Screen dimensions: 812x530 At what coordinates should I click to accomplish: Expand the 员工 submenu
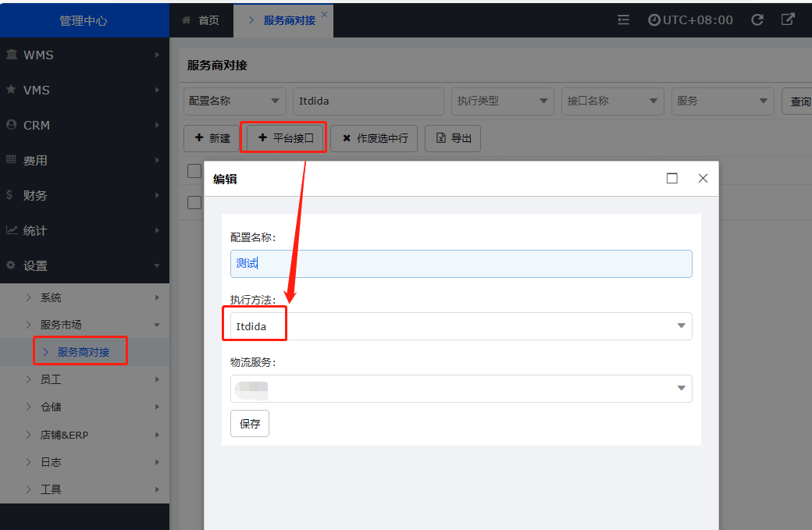click(84, 379)
